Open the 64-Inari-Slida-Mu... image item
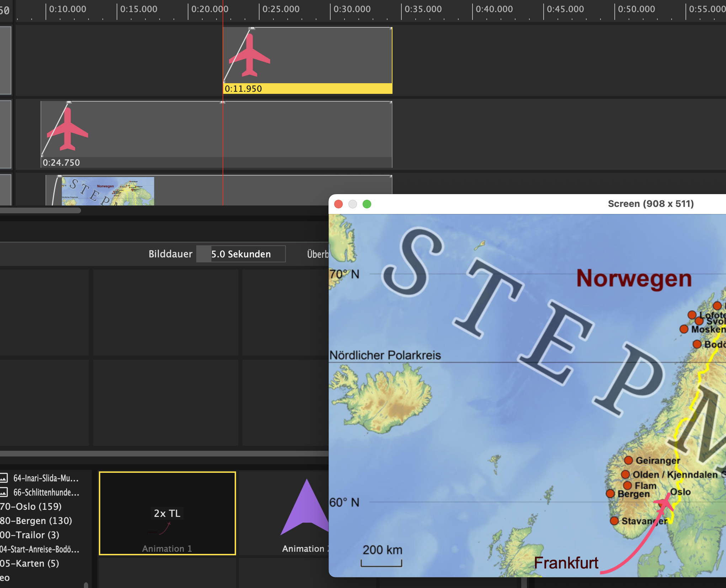This screenshot has width=726, height=588. (46, 478)
